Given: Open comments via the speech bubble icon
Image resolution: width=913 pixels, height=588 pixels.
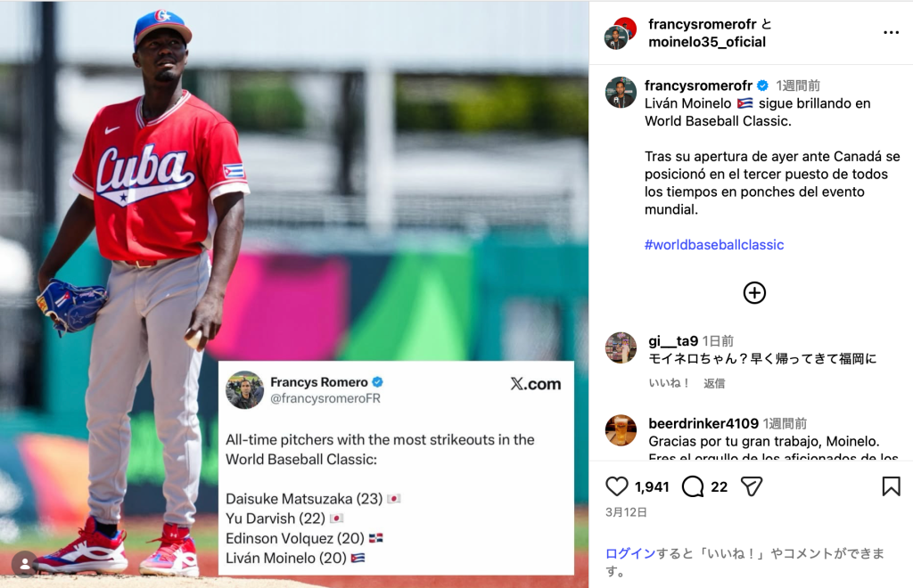Looking at the screenshot, I should click(x=693, y=486).
